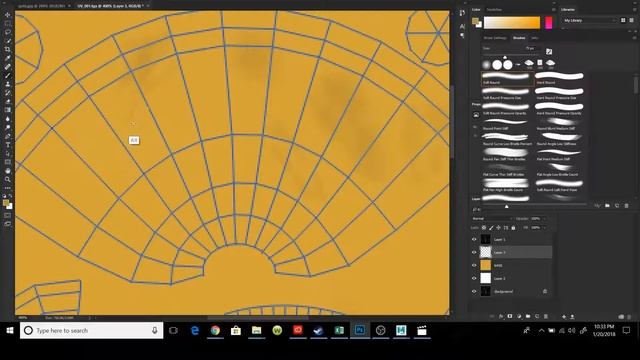The height and width of the screenshot is (360, 640).
Task: Select the Crop tool
Action: tap(7, 49)
